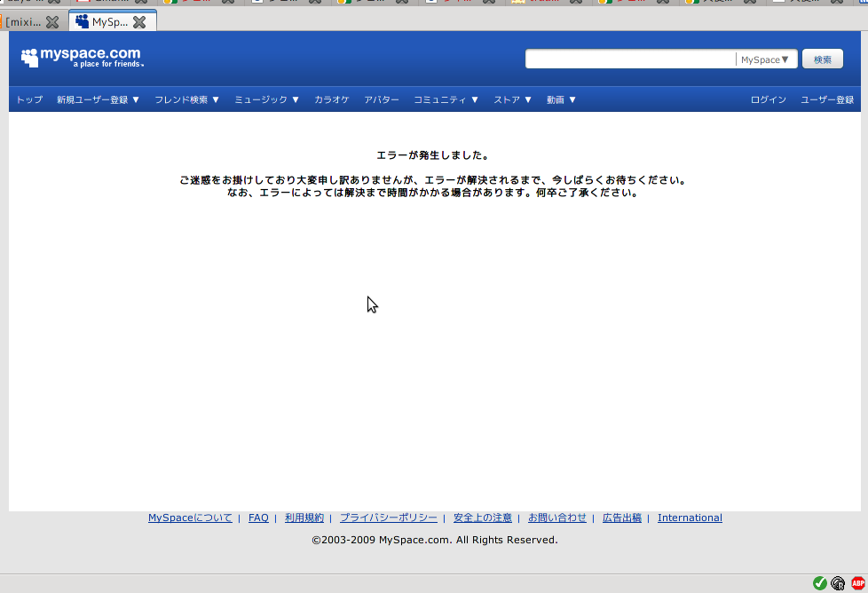
Task: Click ユーザー登録 at the right of navigation
Action: pos(827,99)
